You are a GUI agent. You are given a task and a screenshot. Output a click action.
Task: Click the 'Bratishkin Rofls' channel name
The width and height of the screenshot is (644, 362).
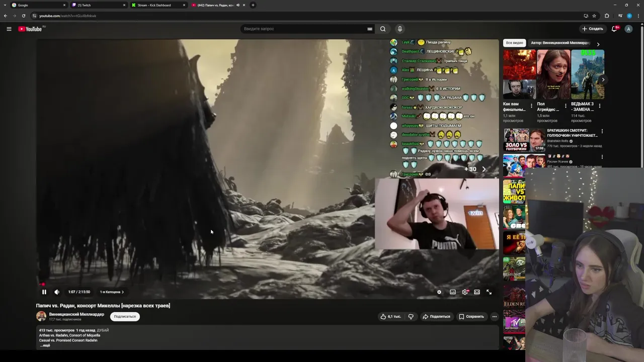point(557,141)
